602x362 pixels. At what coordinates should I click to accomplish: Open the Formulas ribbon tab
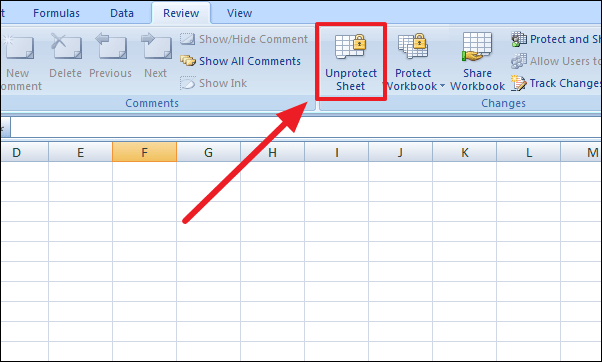[x=56, y=13]
